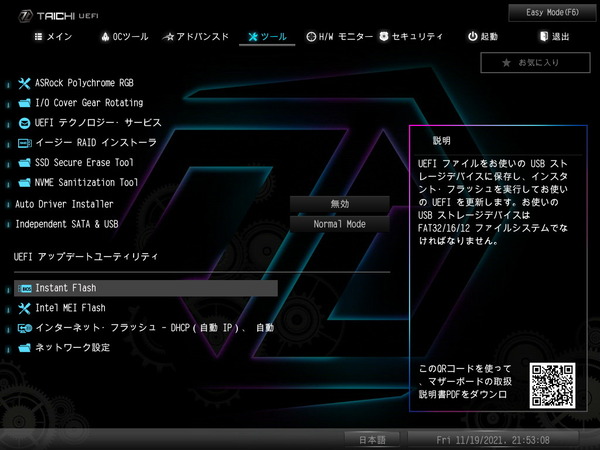The width and height of the screenshot is (600, 450).
Task: Click the インターネット・フラッシュ network icon
Action: [x=24, y=328]
